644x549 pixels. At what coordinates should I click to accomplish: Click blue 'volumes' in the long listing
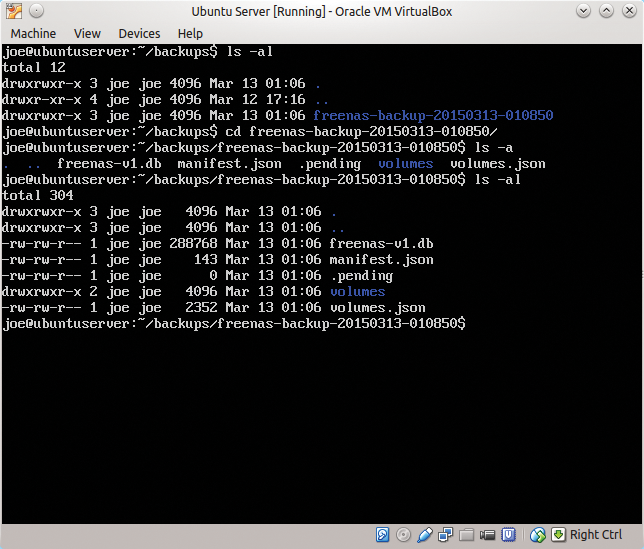coord(358,292)
